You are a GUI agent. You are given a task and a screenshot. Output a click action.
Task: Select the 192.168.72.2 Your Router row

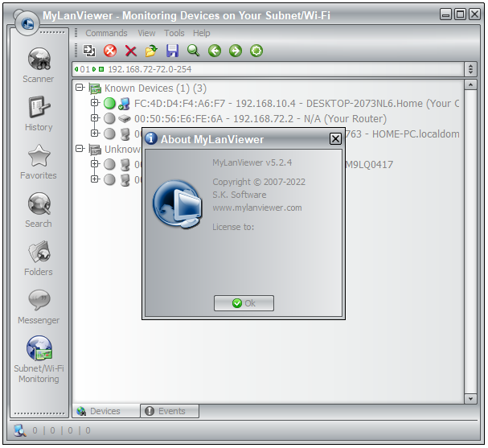click(x=260, y=118)
